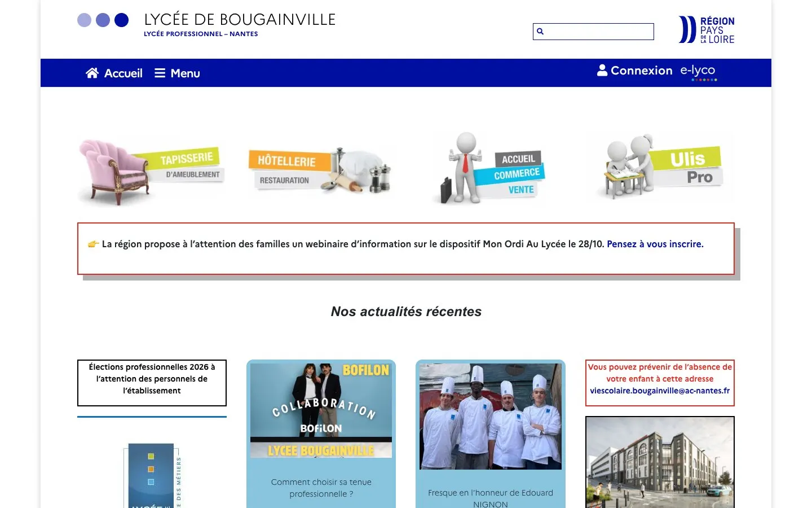Open the e-lyco logo link
Screen dimensions: 812x508
tap(698, 72)
